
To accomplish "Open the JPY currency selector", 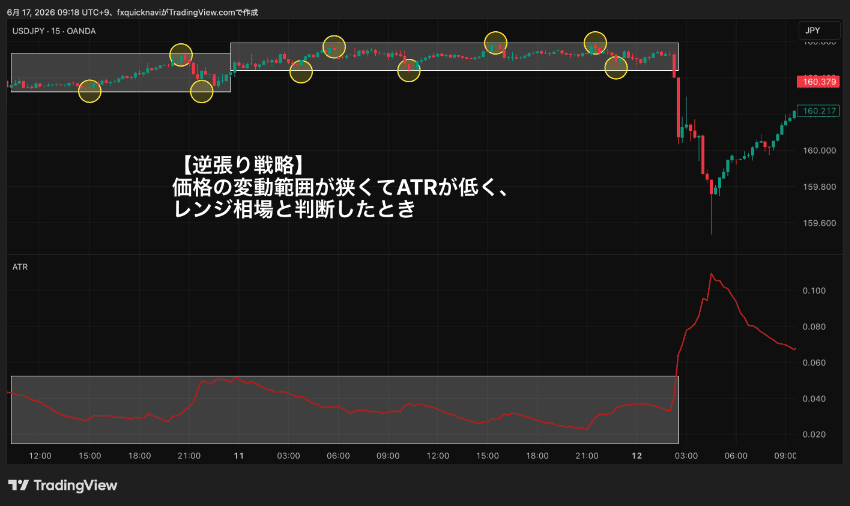I will pos(819,31).
